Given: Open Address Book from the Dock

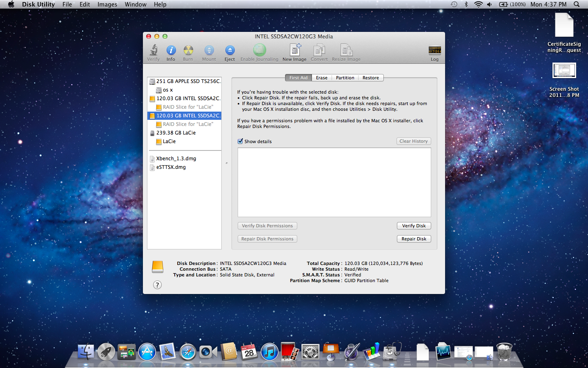Looking at the screenshot, I should pyautogui.click(x=229, y=351).
